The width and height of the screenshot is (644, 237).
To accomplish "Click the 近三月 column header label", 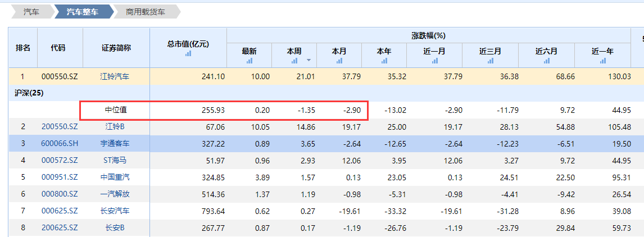I will tap(491, 51).
